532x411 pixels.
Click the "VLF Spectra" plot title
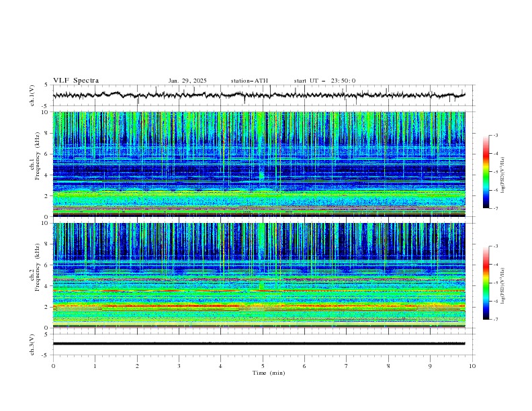click(x=76, y=81)
